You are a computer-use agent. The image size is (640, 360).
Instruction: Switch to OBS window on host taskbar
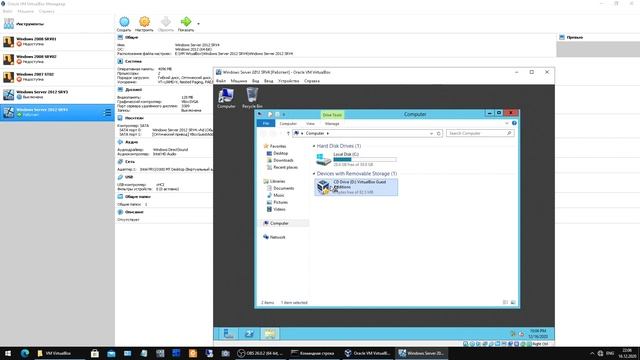[x=261, y=353]
